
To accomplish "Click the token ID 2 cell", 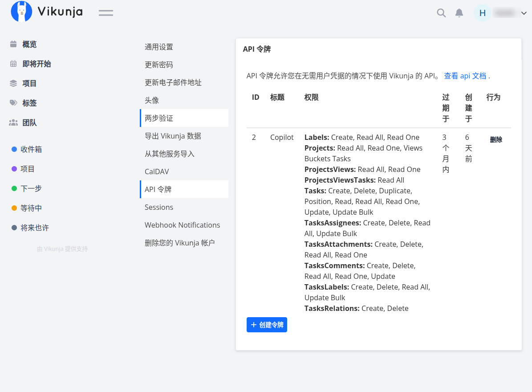I will (254, 138).
